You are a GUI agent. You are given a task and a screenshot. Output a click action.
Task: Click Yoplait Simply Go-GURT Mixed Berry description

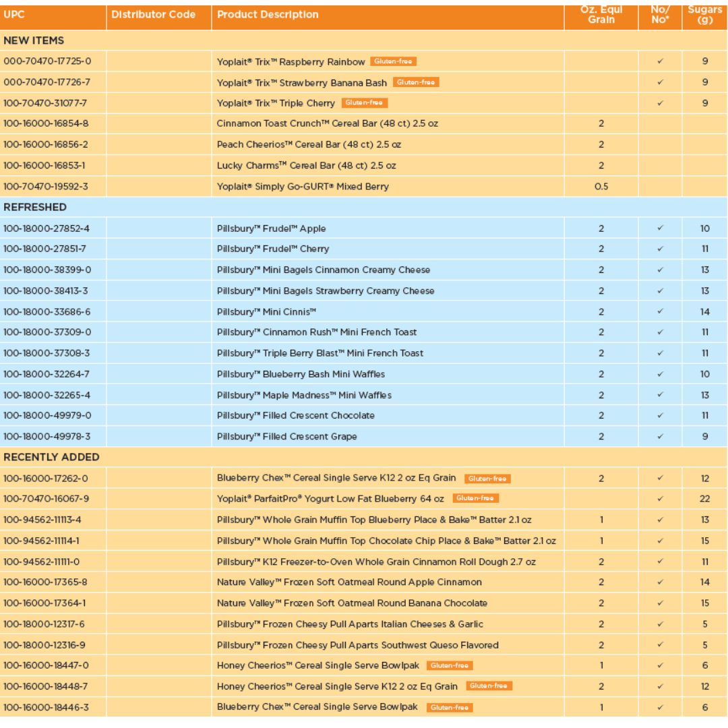click(303, 187)
